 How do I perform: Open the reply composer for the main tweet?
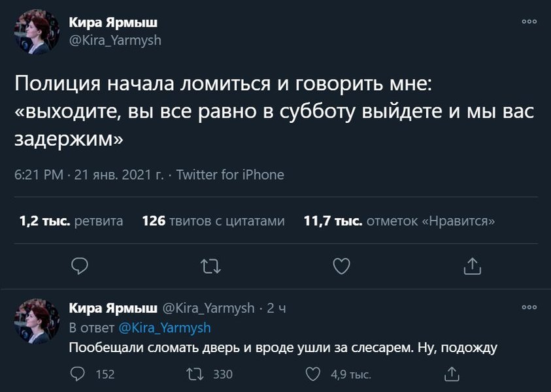(80, 266)
